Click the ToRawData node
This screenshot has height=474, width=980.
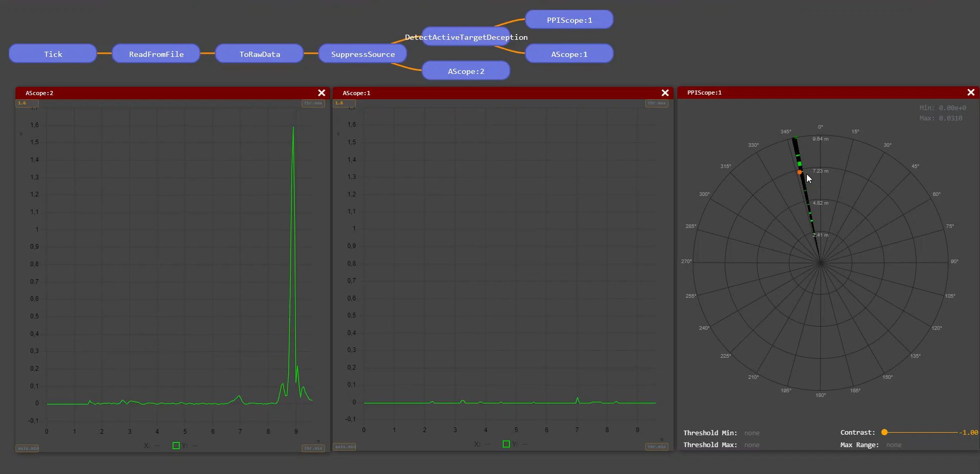click(x=259, y=54)
